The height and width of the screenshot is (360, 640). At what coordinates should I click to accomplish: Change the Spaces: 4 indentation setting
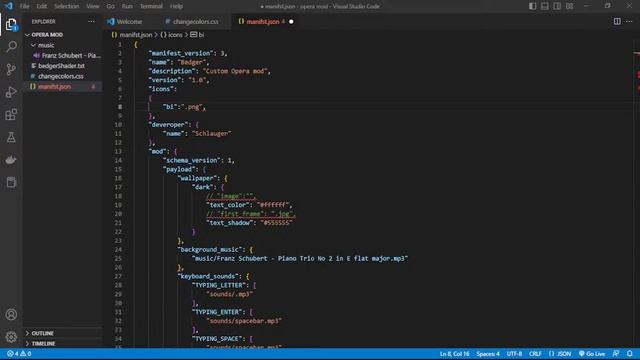(x=488, y=353)
